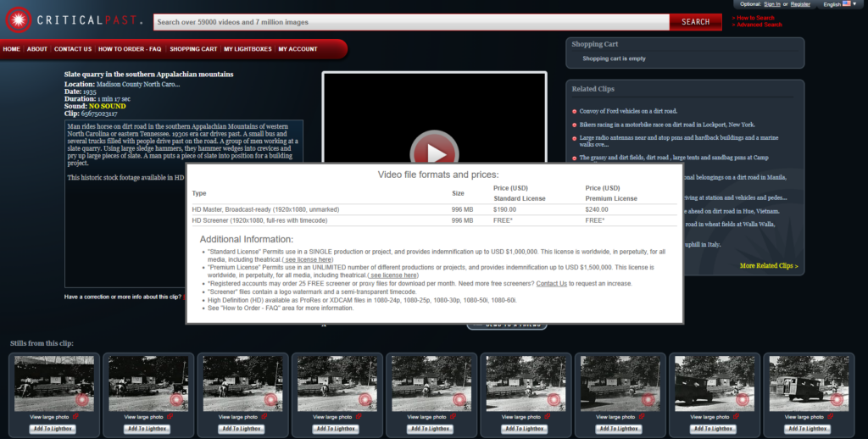Click the Register link

[800, 4]
